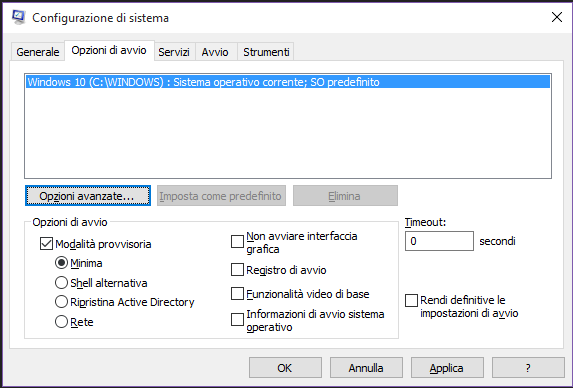The image size is (573, 388).
Task: Switch to the Generale tab
Action: click(38, 52)
